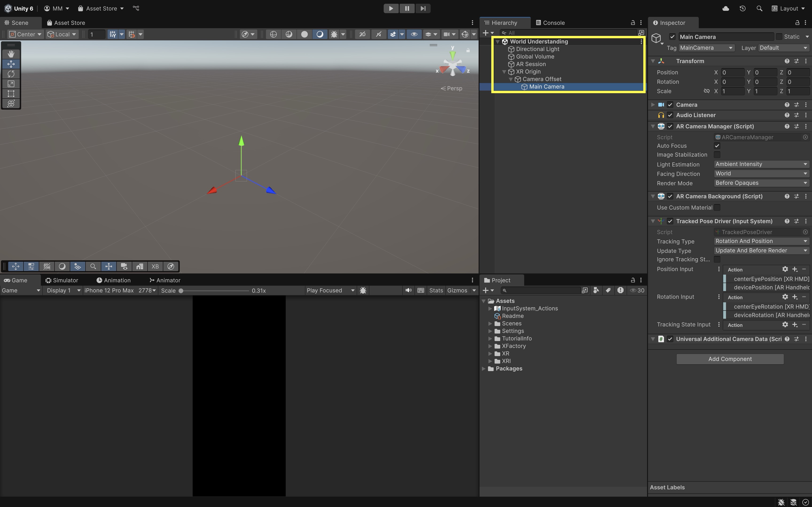
Task: Click the Stats button in Game view
Action: (436, 290)
